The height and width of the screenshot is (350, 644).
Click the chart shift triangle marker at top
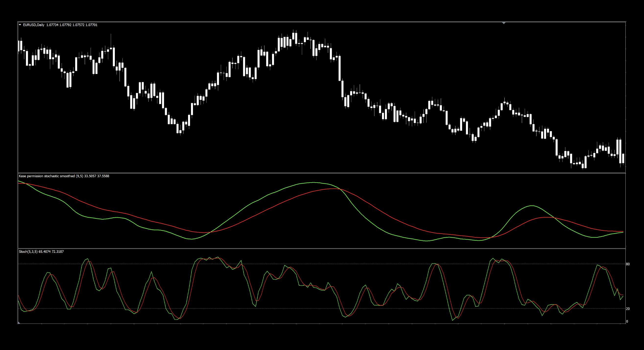[504, 23]
